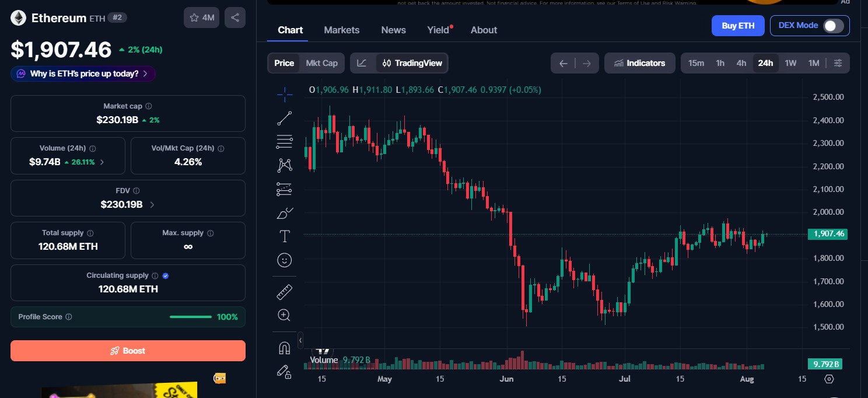Switch to the About tab
868x398 pixels.
[484, 30]
